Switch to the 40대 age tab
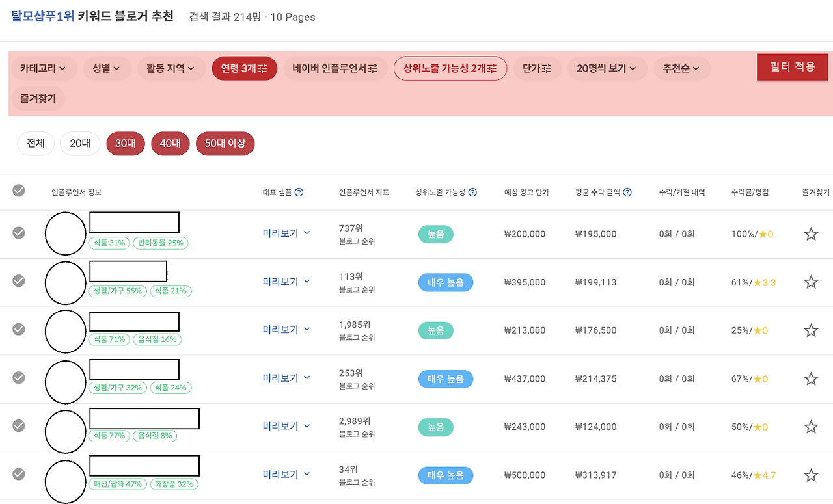Screen dimensions: 833x504 pyautogui.click(x=170, y=144)
